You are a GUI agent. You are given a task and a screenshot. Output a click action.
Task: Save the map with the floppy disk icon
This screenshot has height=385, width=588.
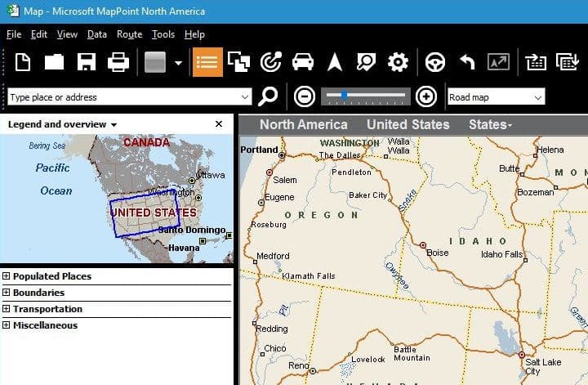(87, 62)
